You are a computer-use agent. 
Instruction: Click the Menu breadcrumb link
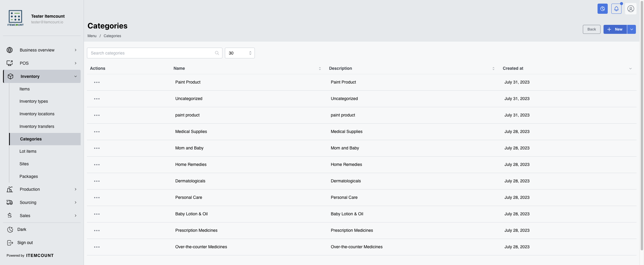point(92,36)
